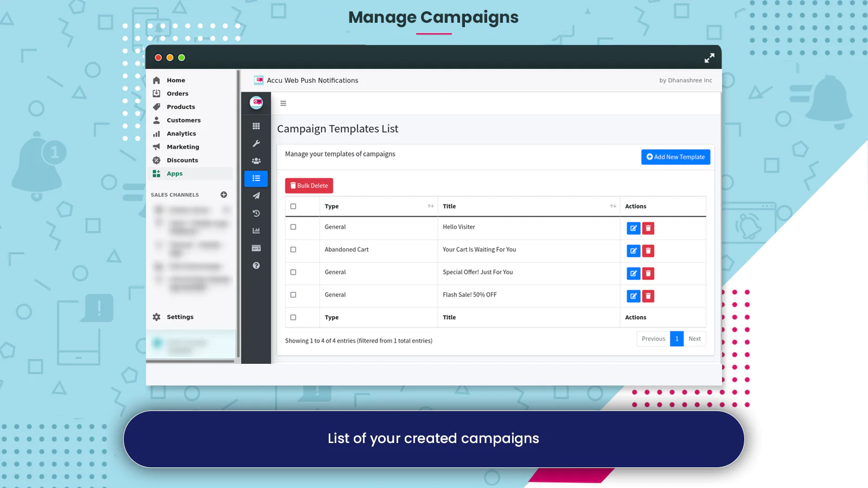Open Customers in the admin menu

pyautogui.click(x=183, y=120)
